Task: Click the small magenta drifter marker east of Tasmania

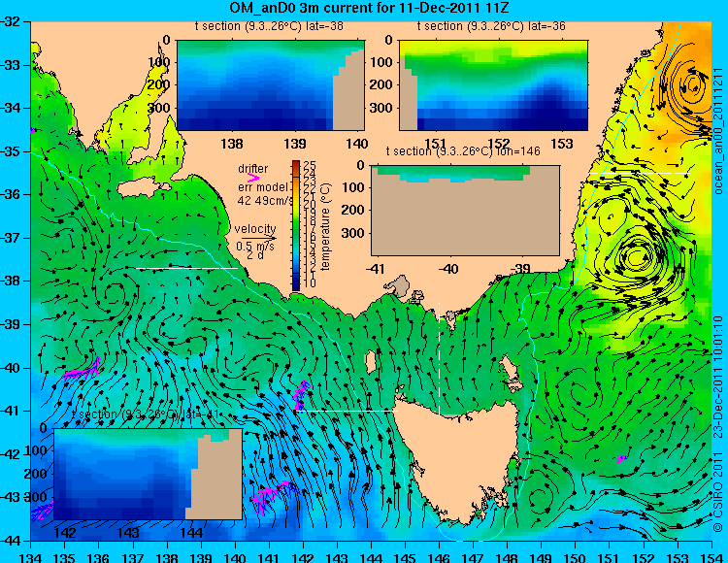Action: (621, 459)
